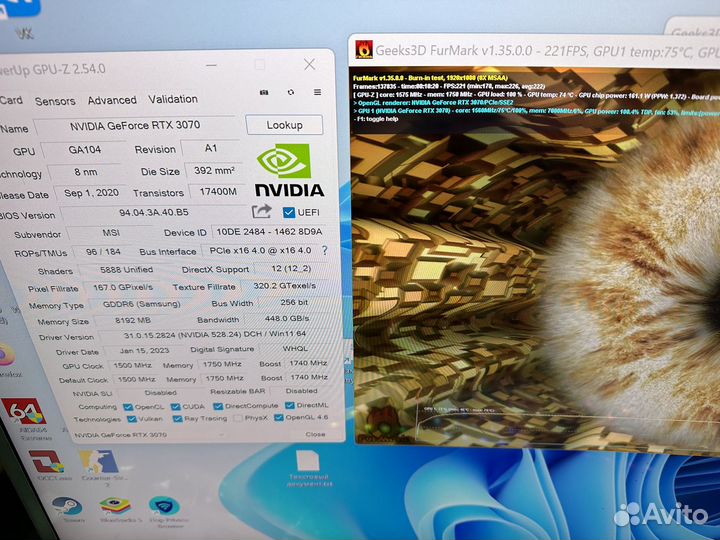
Task: Click the GPU-Z screenshot camera icon
Action: [264, 92]
